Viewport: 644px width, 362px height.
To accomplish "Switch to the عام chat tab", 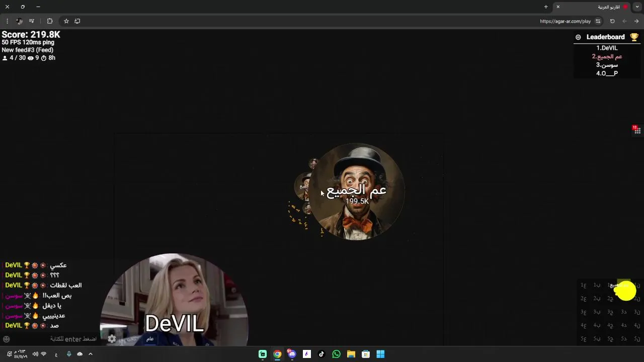I will click(x=150, y=339).
